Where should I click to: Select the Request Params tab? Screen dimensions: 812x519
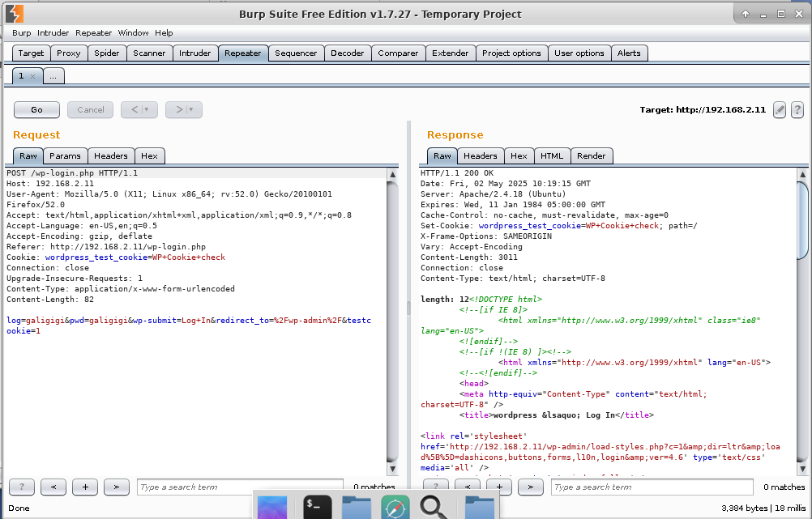click(x=65, y=155)
